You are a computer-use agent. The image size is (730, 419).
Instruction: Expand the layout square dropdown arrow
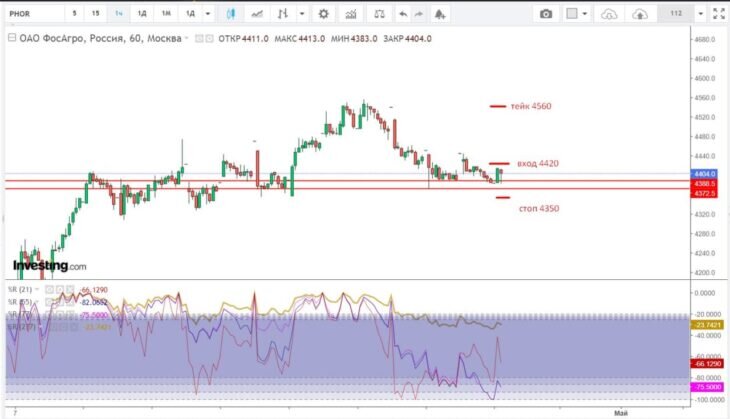585,14
